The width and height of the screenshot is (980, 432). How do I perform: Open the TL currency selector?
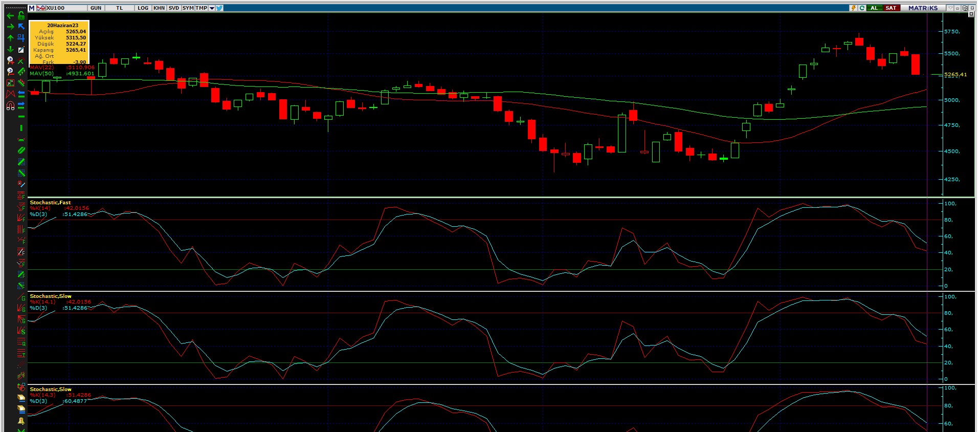[120, 8]
